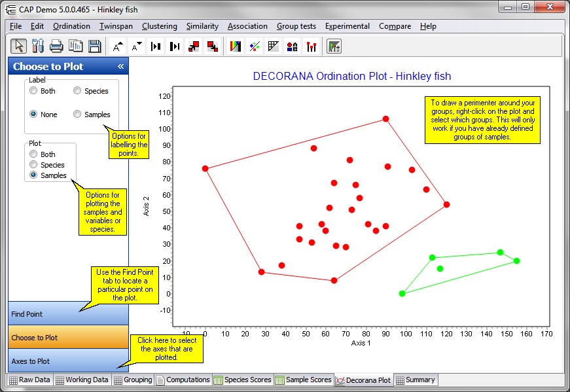Open the Group tests menu

296,26
